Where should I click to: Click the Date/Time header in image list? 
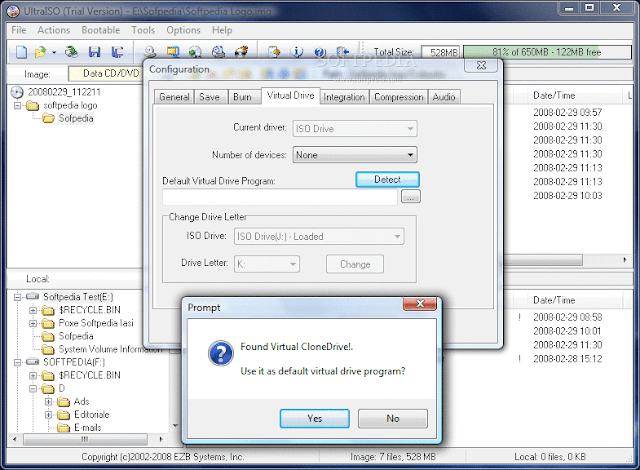pyautogui.click(x=554, y=95)
